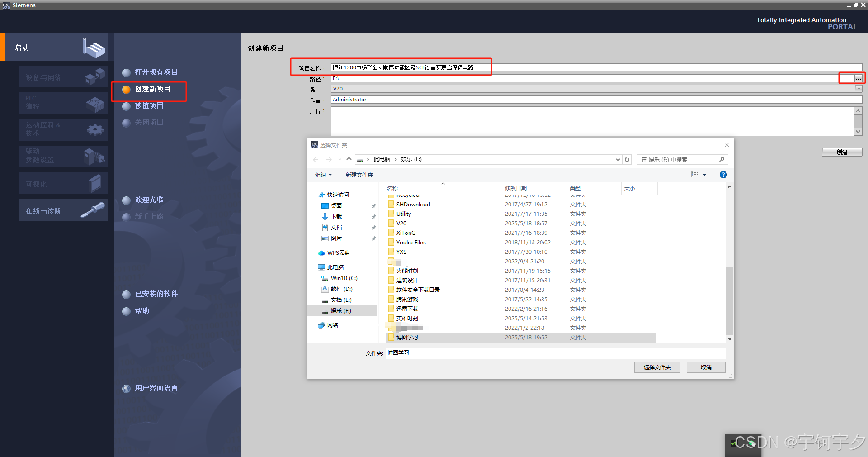
Task: Click the comment box scroll-down arrow
Action: pos(858,132)
